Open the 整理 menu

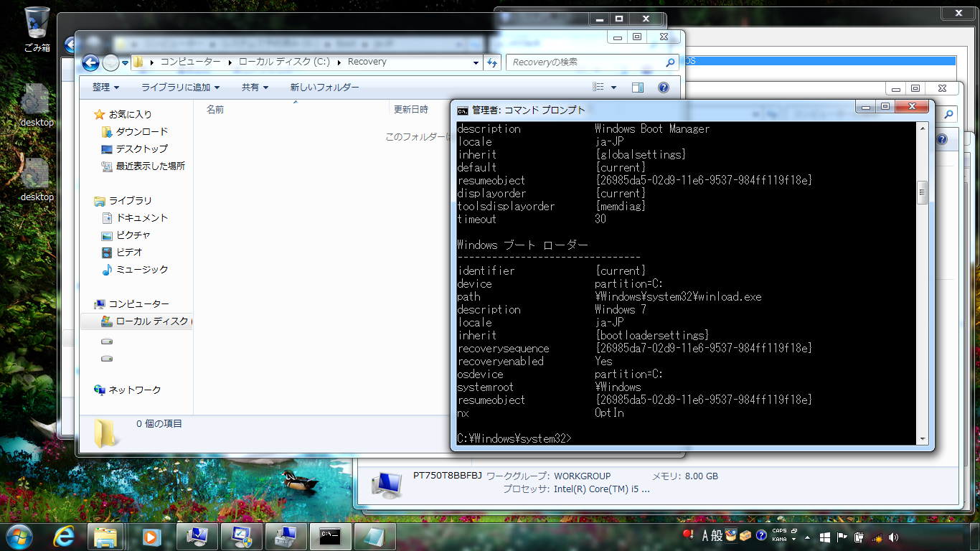[105, 88]
